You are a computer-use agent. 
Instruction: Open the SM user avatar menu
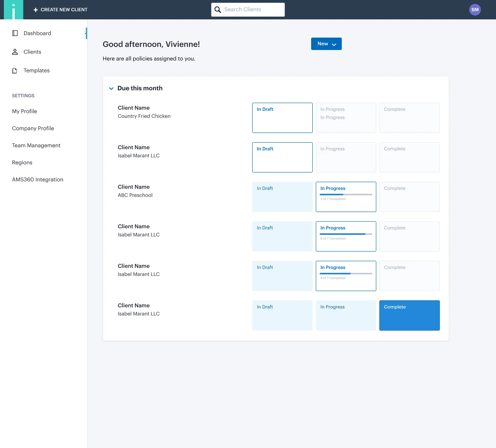click(475, 9)
